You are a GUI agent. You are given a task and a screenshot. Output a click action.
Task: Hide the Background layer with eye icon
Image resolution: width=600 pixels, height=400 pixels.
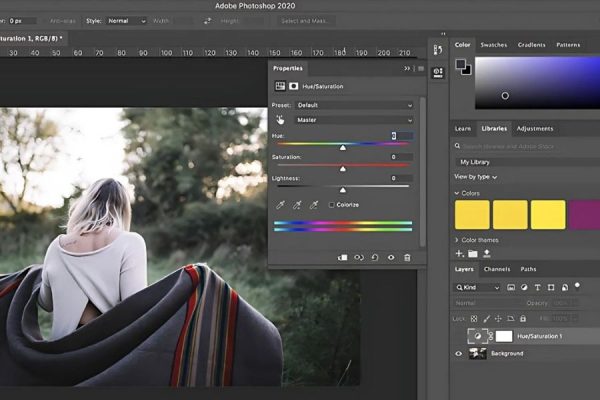[x=460, y=353]
